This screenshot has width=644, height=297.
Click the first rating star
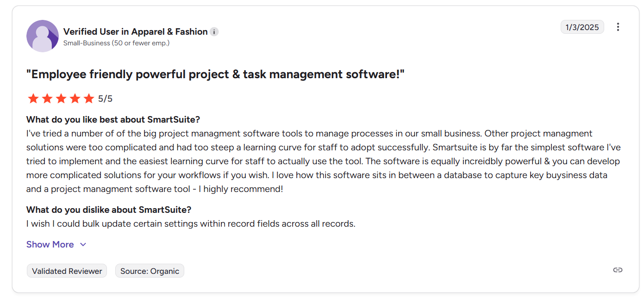coord(33,99)
